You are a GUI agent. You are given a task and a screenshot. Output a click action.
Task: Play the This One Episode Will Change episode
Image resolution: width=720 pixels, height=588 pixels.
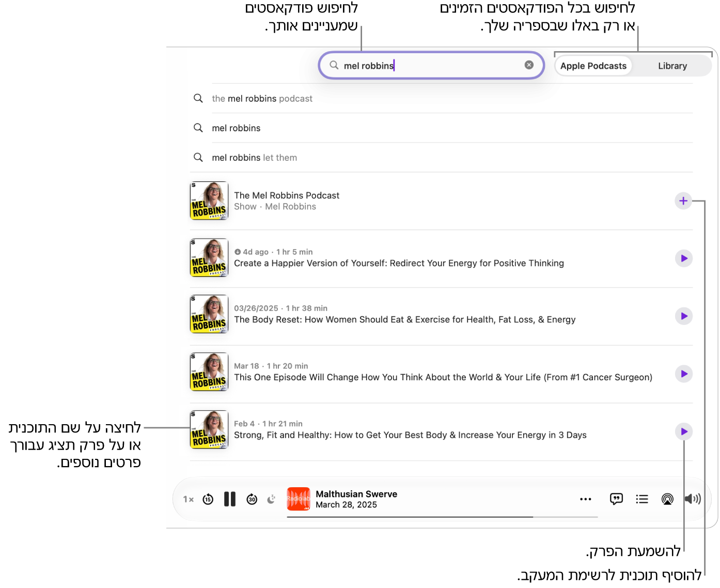tap(684, 374)
